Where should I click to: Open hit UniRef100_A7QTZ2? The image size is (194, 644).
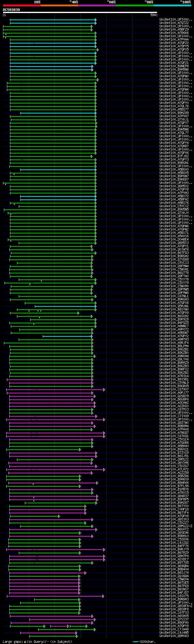coord(174,23)
